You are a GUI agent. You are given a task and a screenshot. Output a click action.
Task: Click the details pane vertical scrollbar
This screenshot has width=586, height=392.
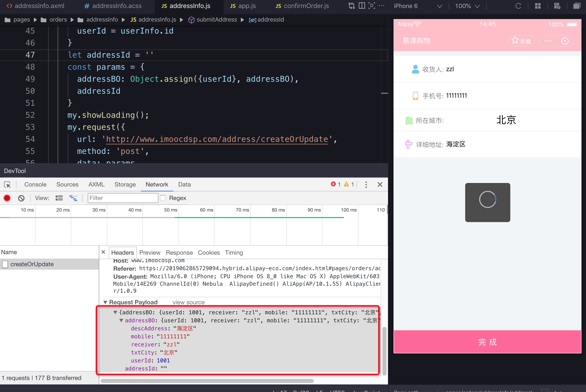pos(384,351)
